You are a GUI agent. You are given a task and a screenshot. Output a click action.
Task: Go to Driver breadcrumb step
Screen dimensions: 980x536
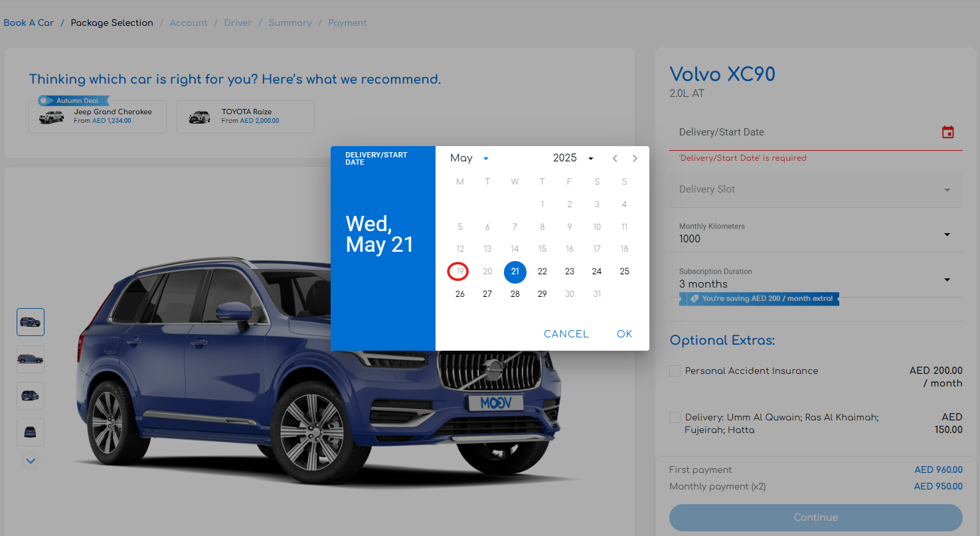238,23
